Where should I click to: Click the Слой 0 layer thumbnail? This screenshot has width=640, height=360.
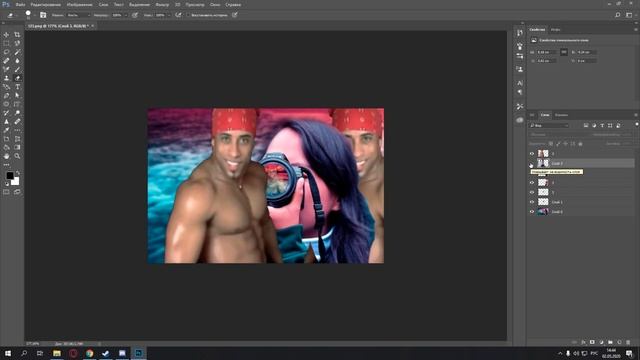click(x=543, y=212)
